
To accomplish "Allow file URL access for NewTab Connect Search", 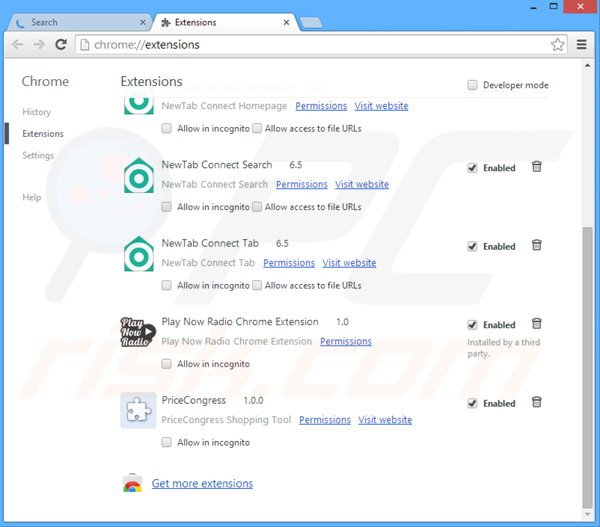I will pyautogui.click(x=257, y=207).
